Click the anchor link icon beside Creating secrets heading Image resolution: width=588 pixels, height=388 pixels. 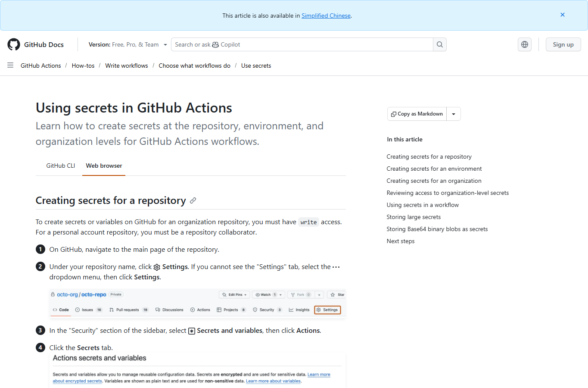pyautogui.click(x=193, y=200)
